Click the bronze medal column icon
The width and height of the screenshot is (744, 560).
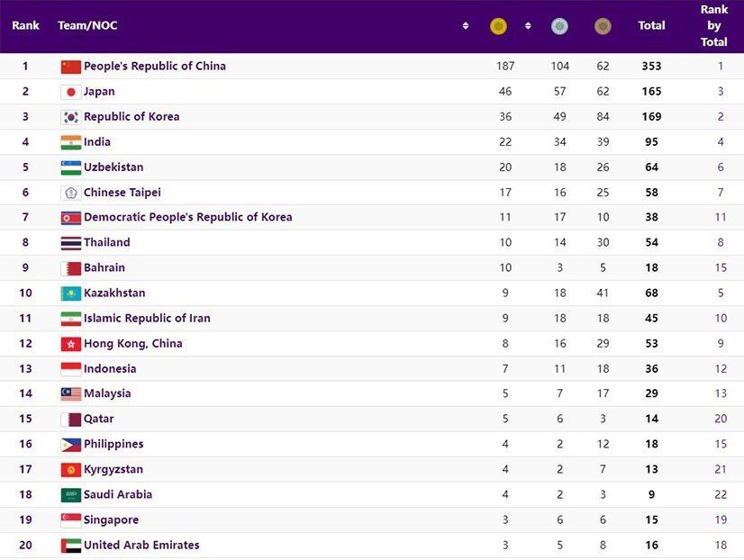coord(603,26)
